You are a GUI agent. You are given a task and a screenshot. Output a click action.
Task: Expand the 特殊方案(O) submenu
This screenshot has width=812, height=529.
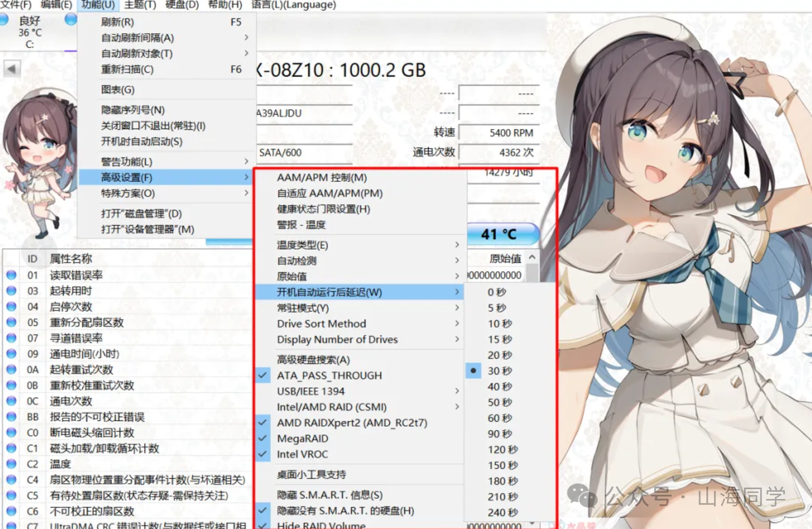(166, 193)
